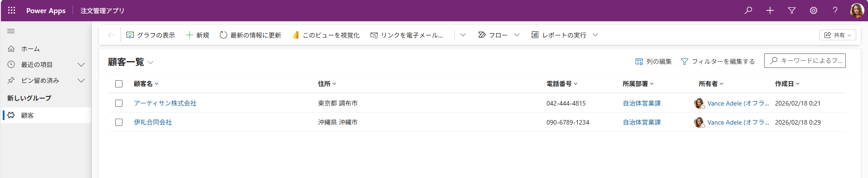Open the settings gear icon
This screenshot has width=868, height=178.
pos(814,10)
